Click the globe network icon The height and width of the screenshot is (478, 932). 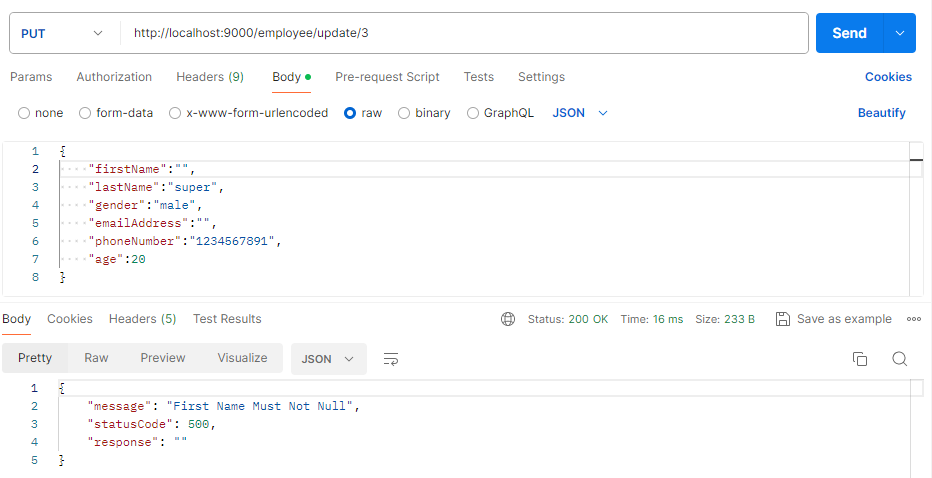(508, 319)
